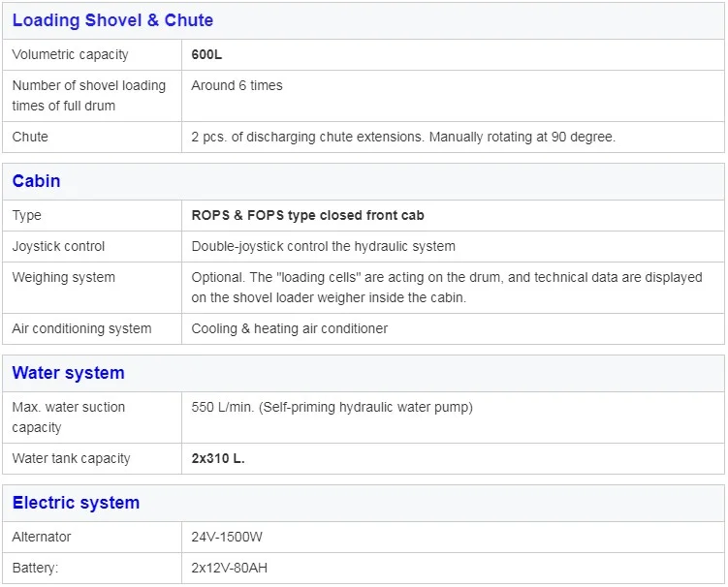
Task: Select the Double-joystick control description
Action: [x=323, y=246]
